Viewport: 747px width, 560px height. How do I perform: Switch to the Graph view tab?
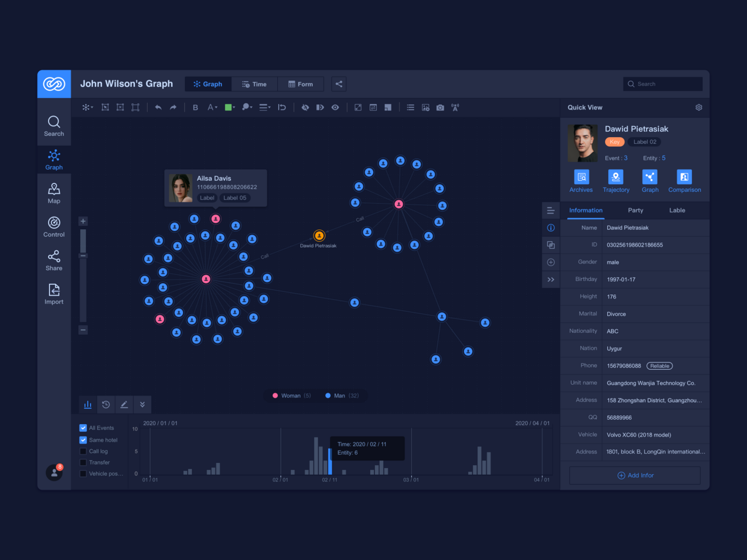[208, 84]
